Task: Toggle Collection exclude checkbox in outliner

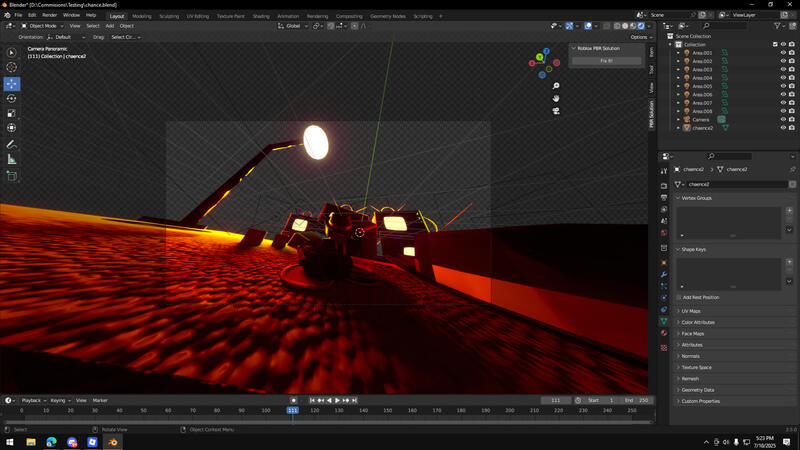Action: tap(775, 44)
